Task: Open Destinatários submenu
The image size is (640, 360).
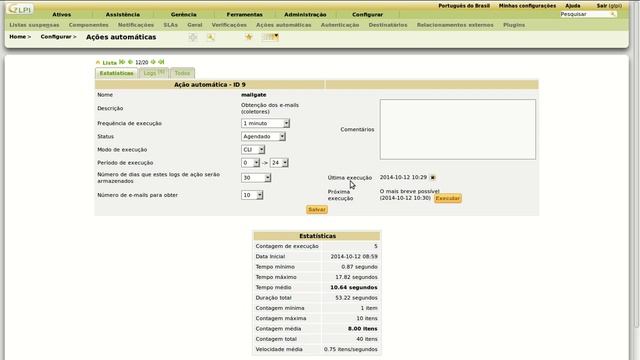Action: (x=388, y=25)
